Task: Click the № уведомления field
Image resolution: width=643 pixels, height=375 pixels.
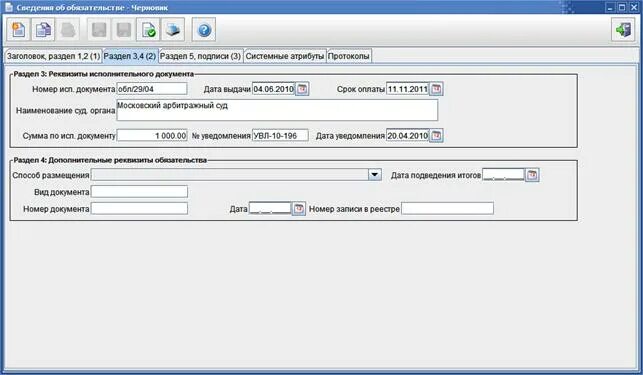Action: (280, 135)
